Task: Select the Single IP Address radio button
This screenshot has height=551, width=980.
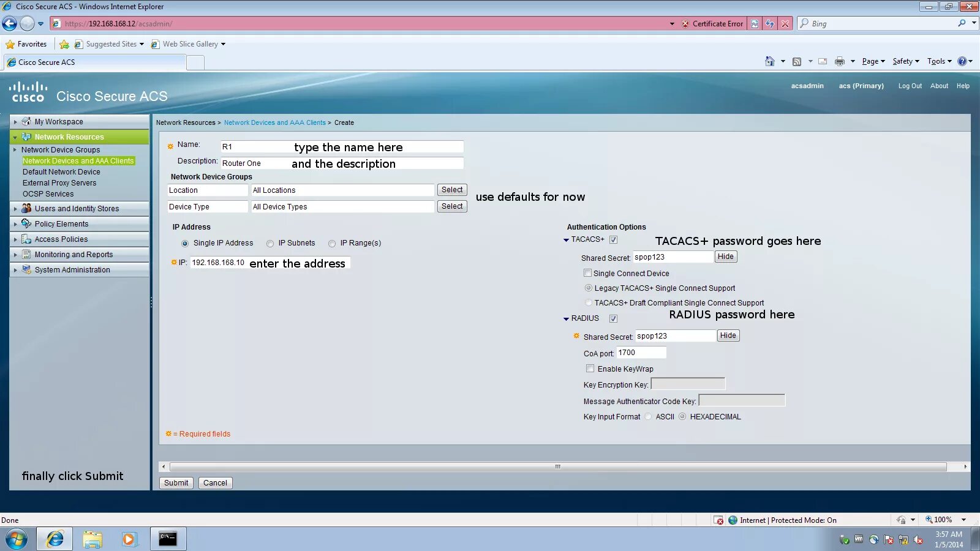Action: click(x=185, y=244)
